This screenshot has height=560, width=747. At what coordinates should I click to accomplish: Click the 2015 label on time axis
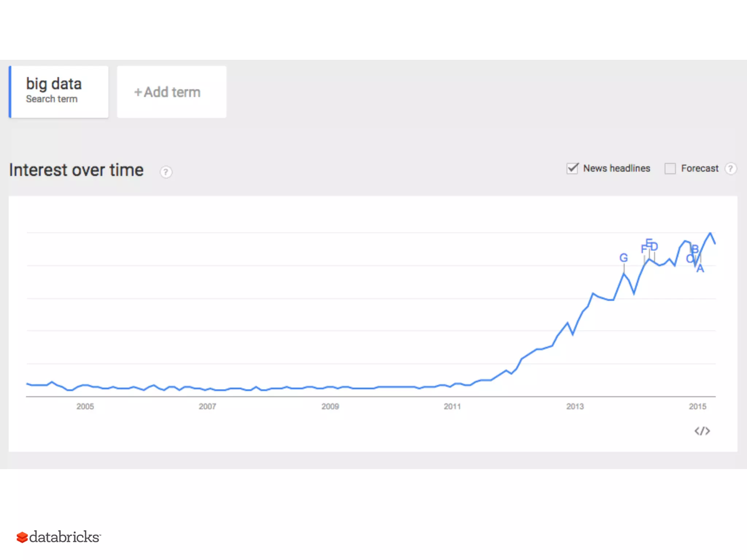tap(697, 407)
